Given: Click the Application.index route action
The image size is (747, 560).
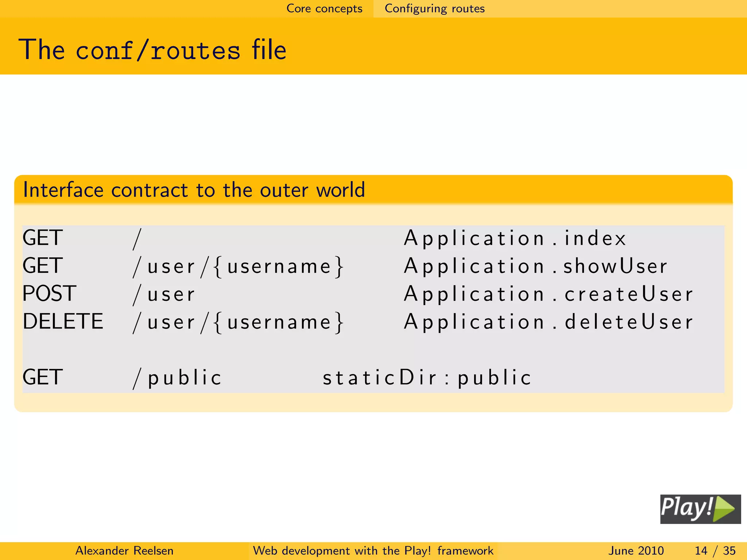Looking at the screenshot, I should click(515, 238).
